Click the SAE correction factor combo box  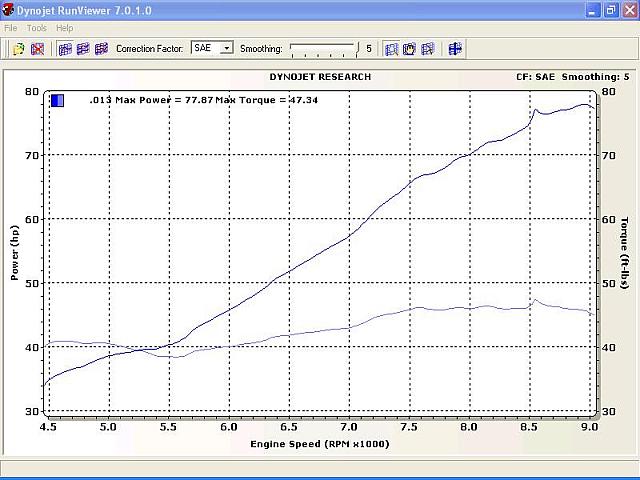coord(212,48)
